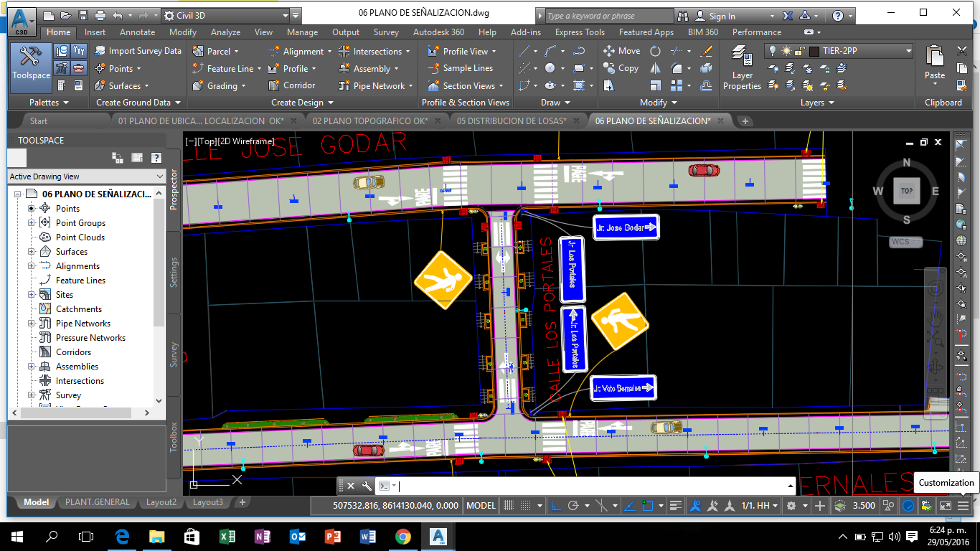Select the Copy tool in the Modify panel
The width and height of the screenshot is (980, 551).
tap(621, 68)
